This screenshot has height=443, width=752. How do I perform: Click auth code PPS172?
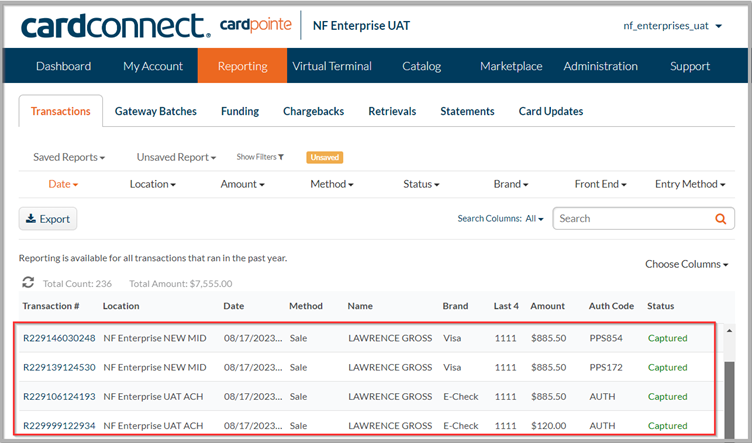(606, 367)
